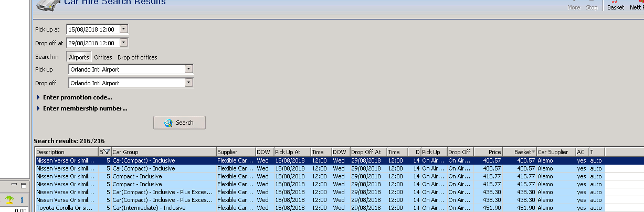Click the panel maximize icon at bottom left

[x=23, y=186]
